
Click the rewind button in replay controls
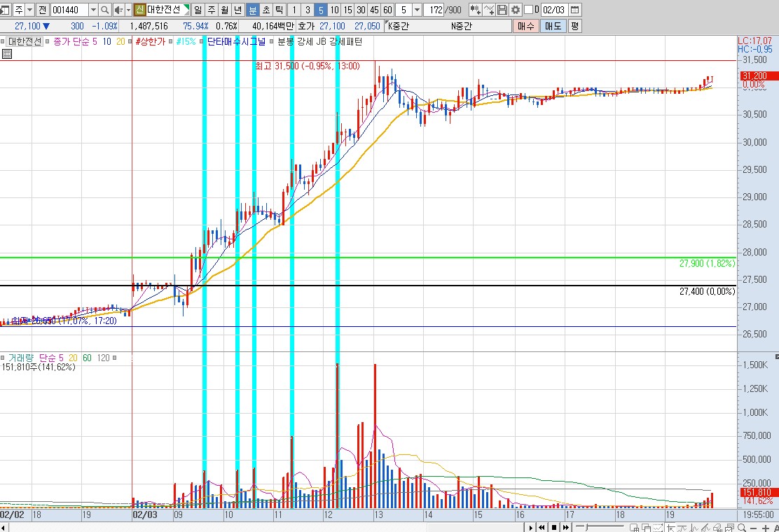[x=542, y=528]
